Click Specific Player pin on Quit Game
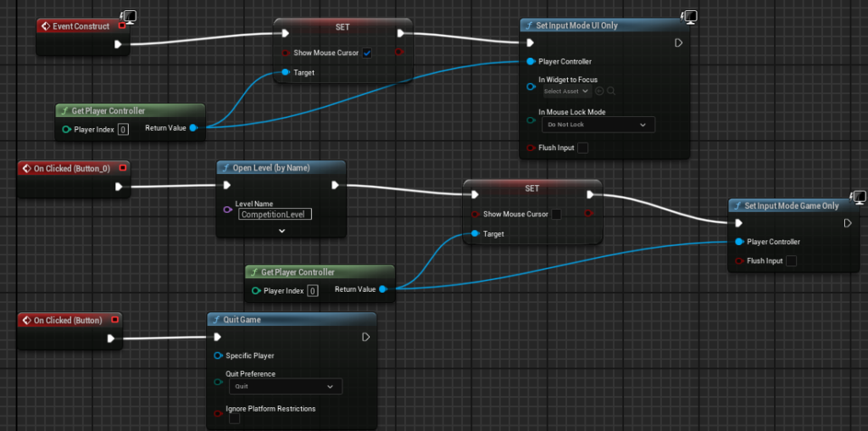This screenshot has width=868, height=431. [218, 355]
